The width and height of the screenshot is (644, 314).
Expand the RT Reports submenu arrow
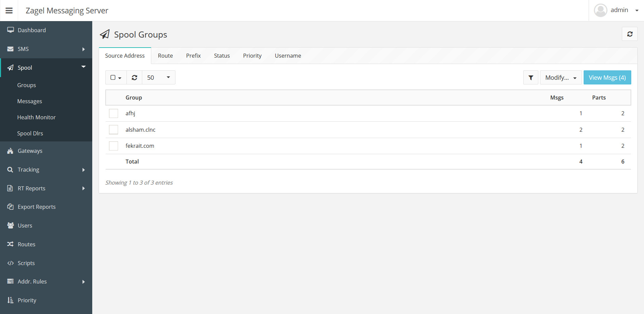[x=84, y=188]
